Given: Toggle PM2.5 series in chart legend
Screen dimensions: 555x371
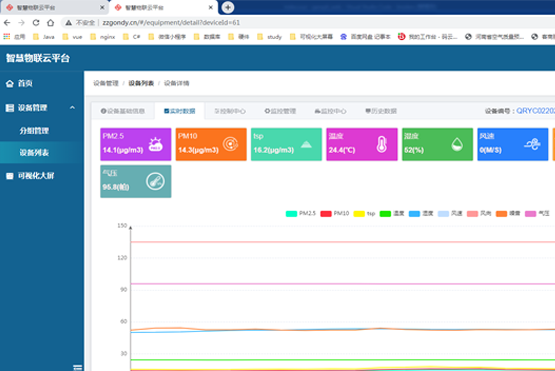Looking at the screenshot, I should (x=301, y=213).
